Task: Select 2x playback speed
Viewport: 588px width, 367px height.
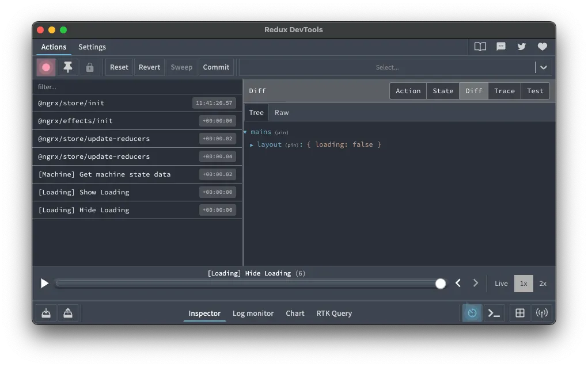Action: pyautogui.click(x=543, y=284)
